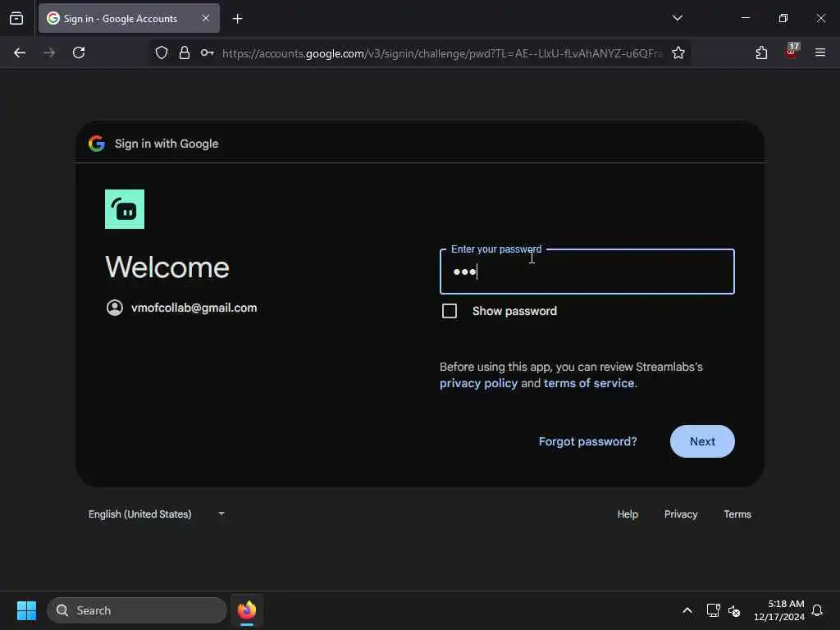The height and width of the screenshot is (630, 840).
Task: Click the Next button
Action: click(x=702, y=441)
